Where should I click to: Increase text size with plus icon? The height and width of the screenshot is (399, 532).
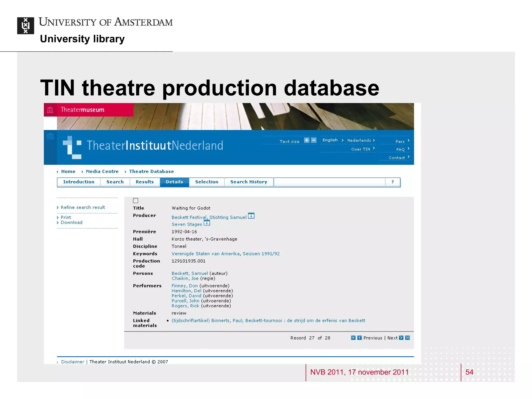[307, 140]
